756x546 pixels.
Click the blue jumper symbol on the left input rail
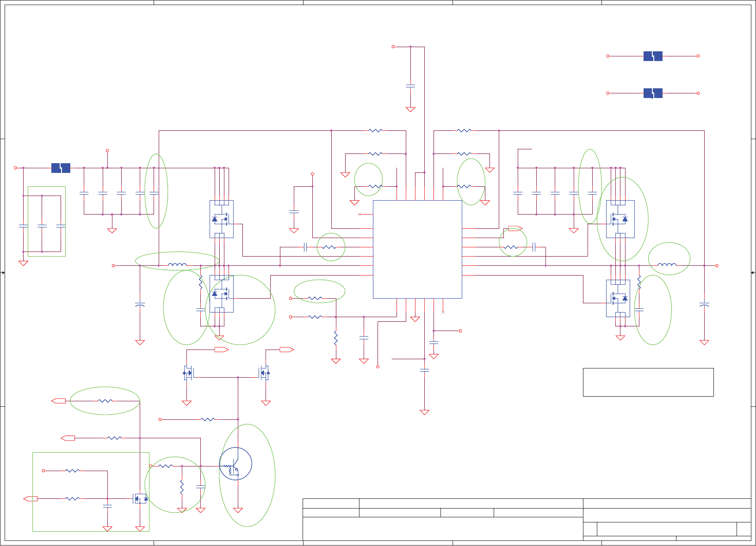pyautogui.click(x=61, y=168)
